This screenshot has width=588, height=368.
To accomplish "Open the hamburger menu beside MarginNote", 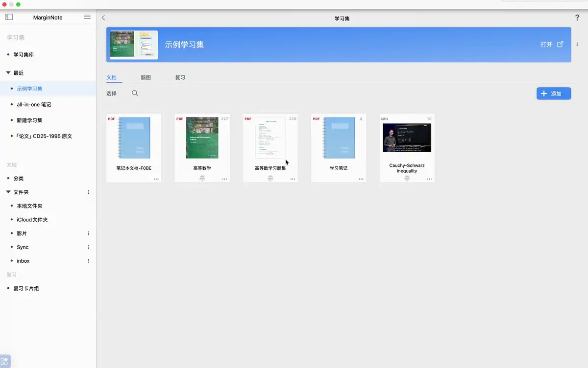I will (87, 17).
